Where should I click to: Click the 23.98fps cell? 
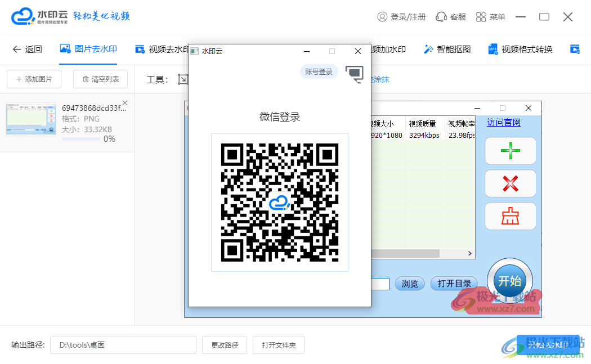461,135
